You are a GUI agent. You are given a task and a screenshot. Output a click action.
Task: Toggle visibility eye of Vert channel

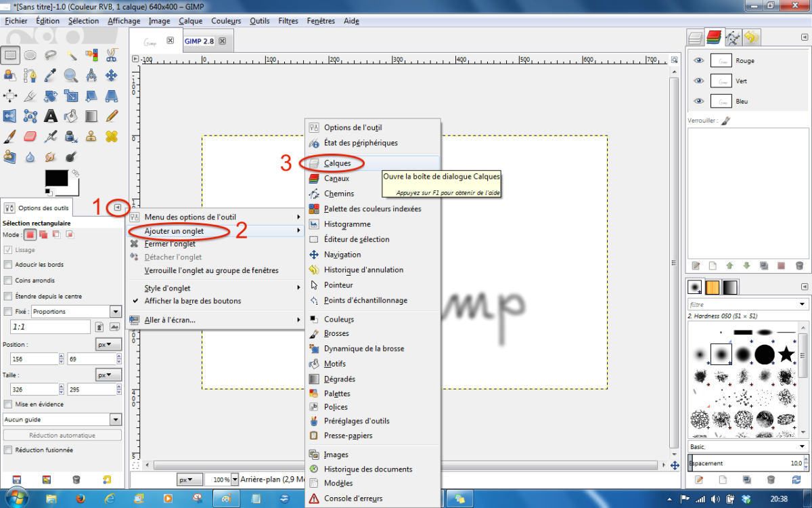pos(699,81)
